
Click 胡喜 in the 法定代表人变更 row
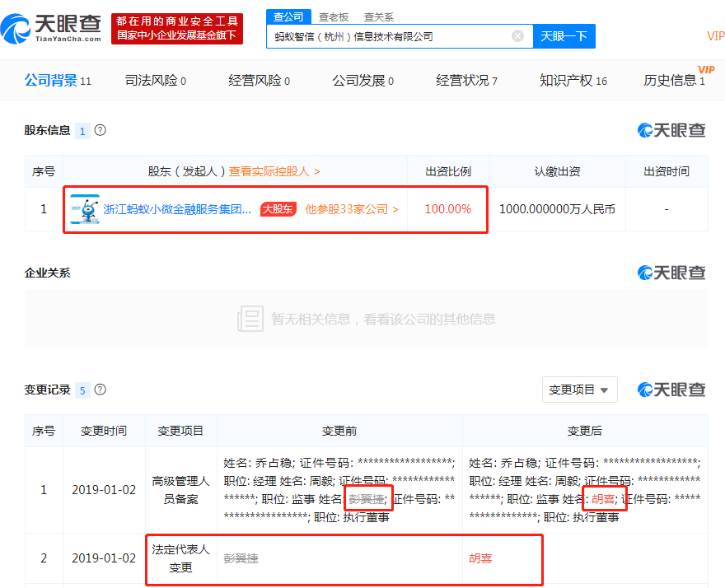pos(480,558)
